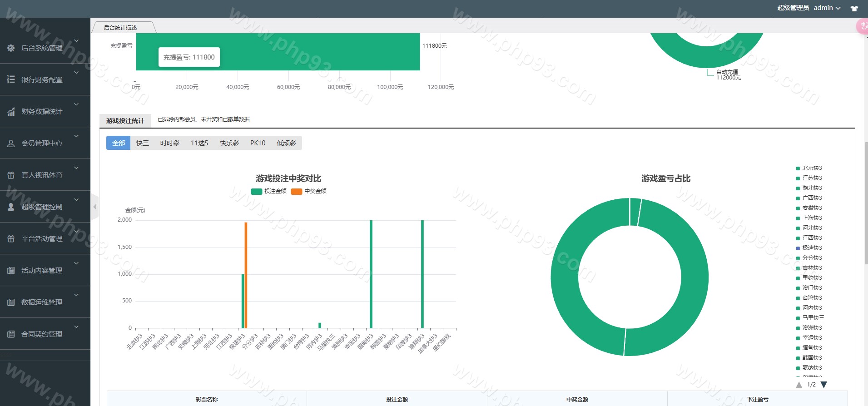The height and width of the screenshot is (406, 868).
Task: Toggle the 投注金额 legend series
Action: (269, 191)
